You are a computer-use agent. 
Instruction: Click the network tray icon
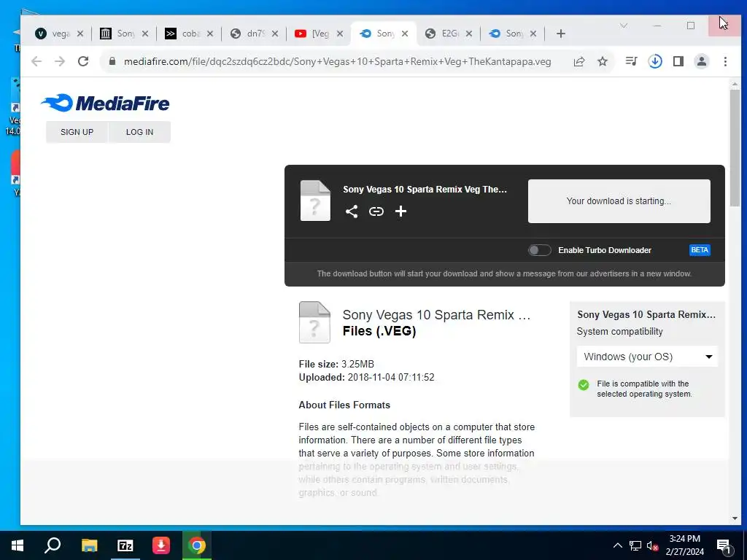(635, 545)
